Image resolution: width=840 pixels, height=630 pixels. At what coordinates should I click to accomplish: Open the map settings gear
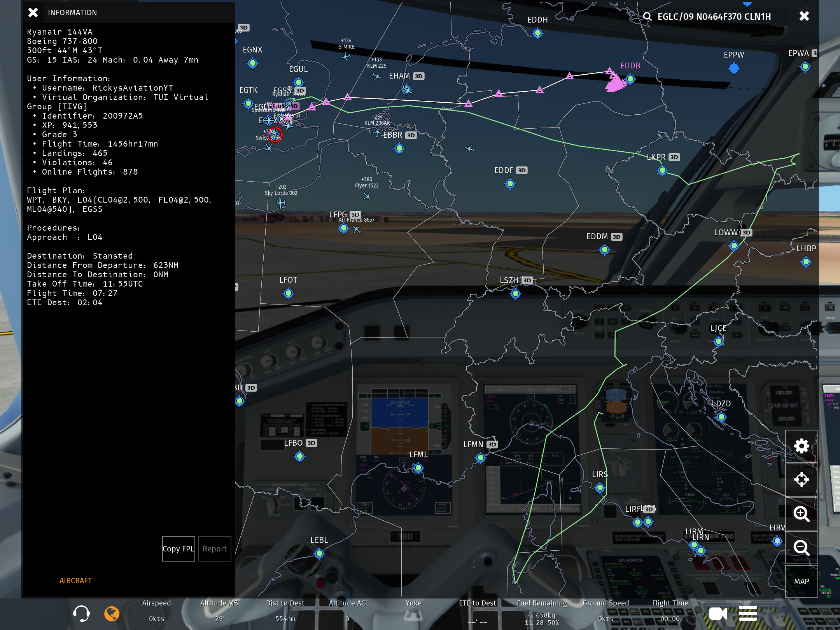coord(801,446)
